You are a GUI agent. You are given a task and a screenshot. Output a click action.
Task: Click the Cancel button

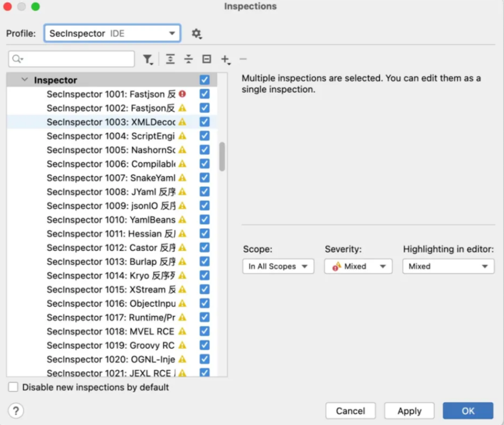[350, 411]
